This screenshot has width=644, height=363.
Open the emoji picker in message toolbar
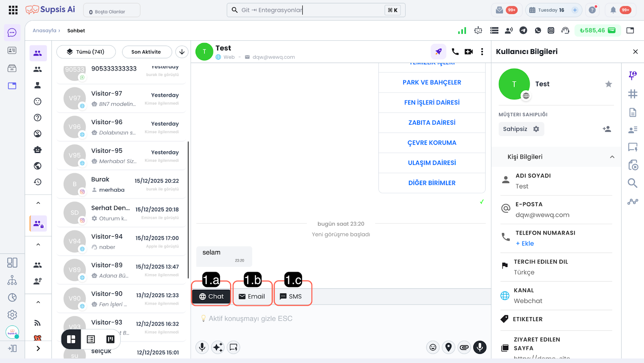tap(433, 347)
